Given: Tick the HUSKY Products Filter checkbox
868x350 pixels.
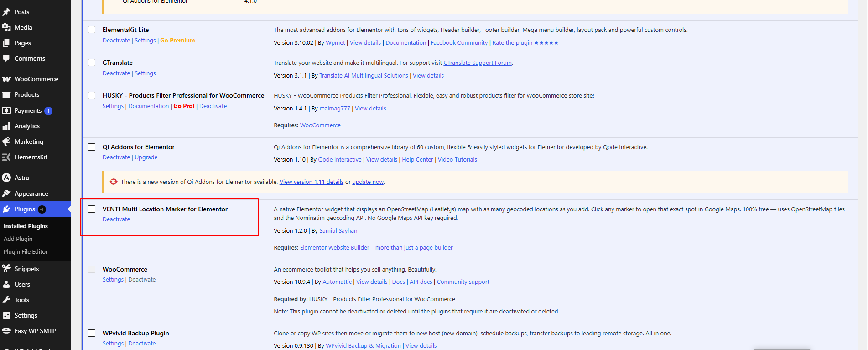Looking at the screenshot, I should tap(92, 95).
